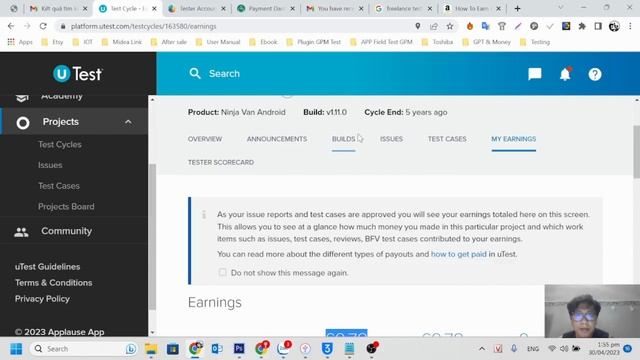Open the Testing bookmark folder
The height and width of the screenshot is (360, 640).
point(535,42)
